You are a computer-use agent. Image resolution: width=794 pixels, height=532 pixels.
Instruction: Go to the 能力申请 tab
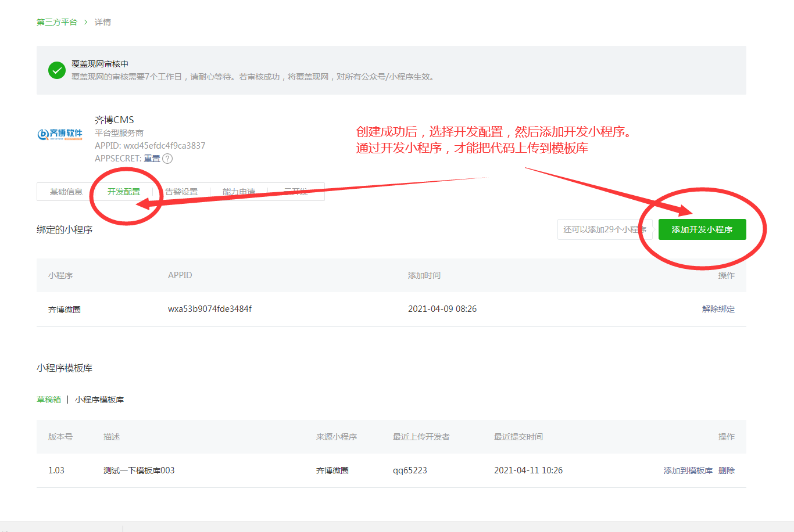[239, 192]
